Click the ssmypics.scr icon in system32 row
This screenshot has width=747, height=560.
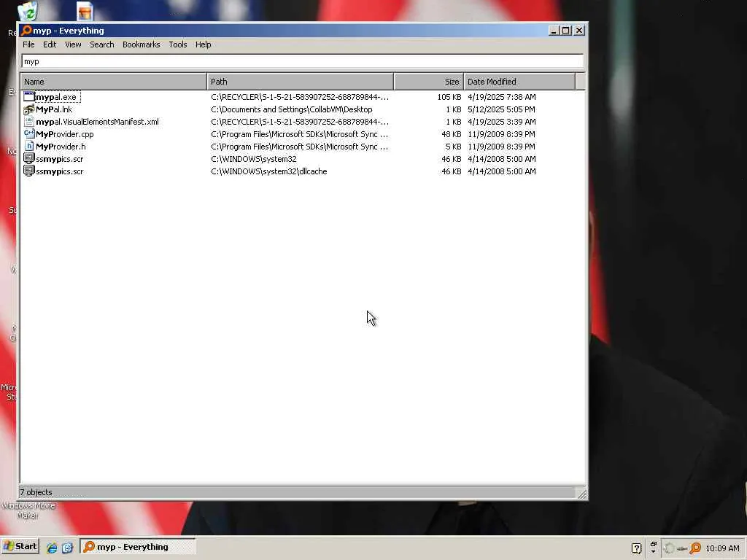tap(29, 158)
